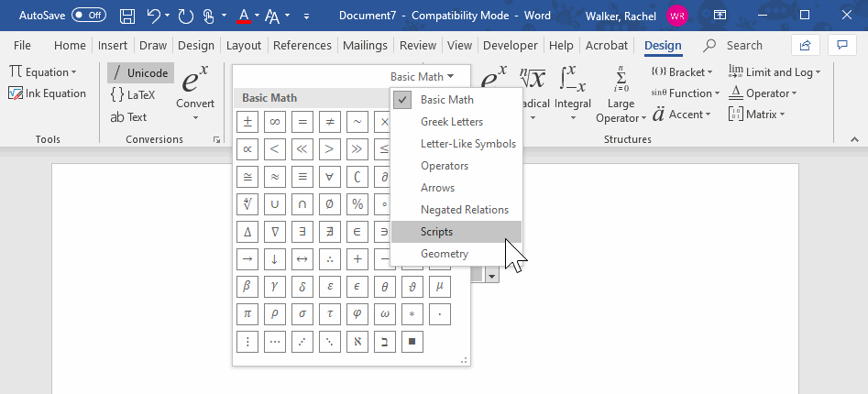This screenshot has height=394, width=868.
Task: Insert the Greek pi symbol
Action: click(x=246, y=313)
